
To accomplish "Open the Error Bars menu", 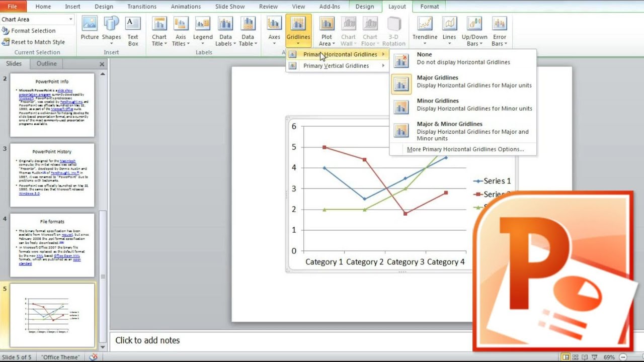I will [499, 30].
